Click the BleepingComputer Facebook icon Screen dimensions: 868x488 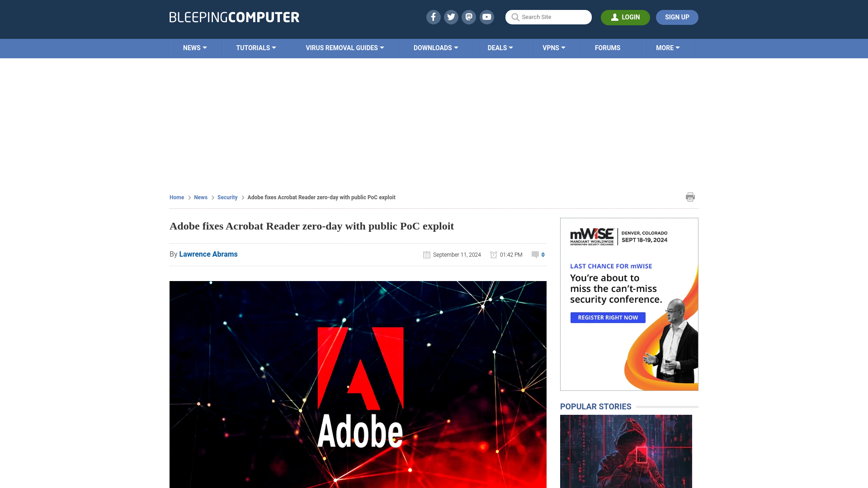(x=433, y=17)
